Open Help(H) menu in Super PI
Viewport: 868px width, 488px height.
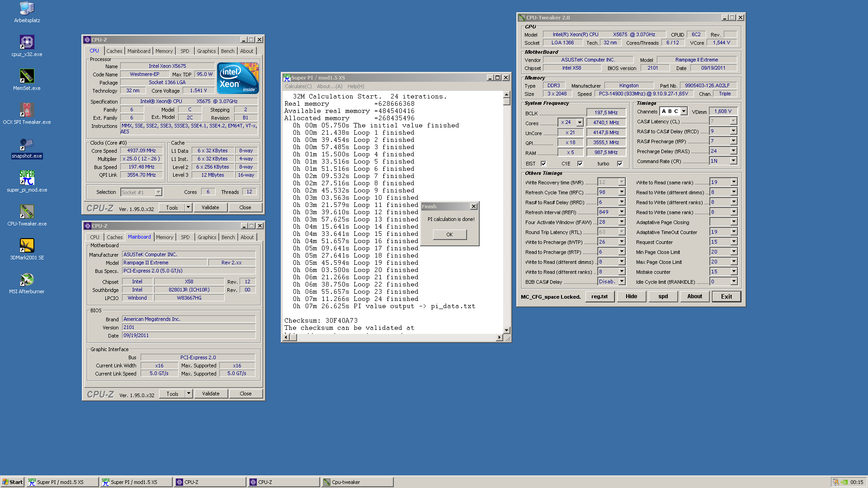pyautogui.click(x=356, y=86)
